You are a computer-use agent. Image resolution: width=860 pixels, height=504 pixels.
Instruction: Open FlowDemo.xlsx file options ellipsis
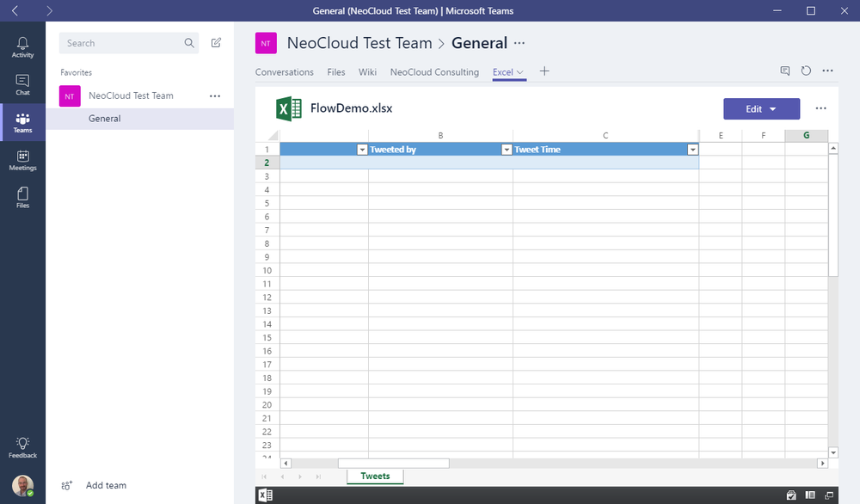tap(820, 108)
